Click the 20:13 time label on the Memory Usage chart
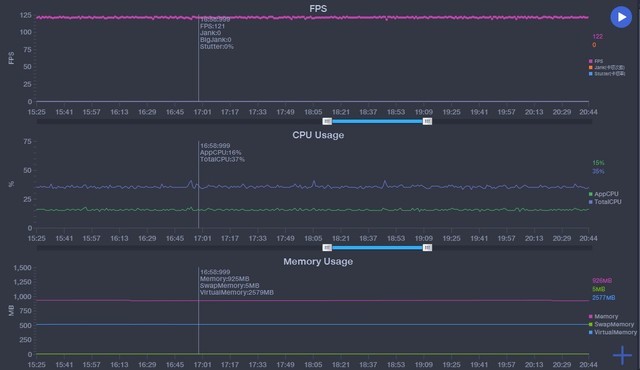 point(534,365)
